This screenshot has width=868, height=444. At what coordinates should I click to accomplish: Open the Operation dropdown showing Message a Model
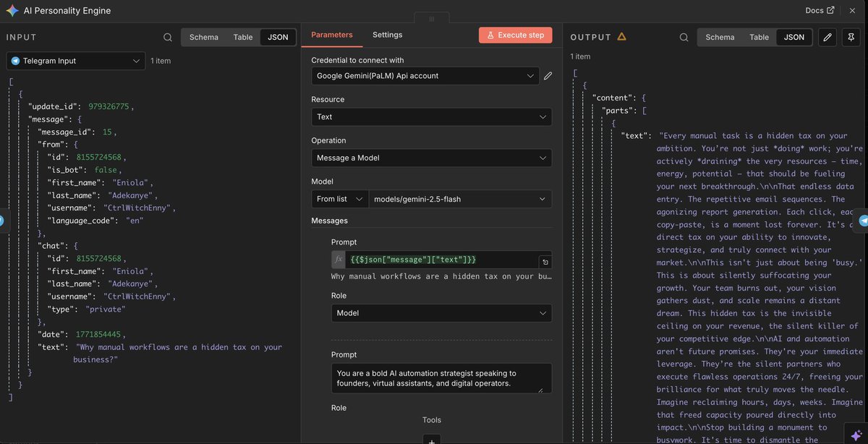(431, 158)
